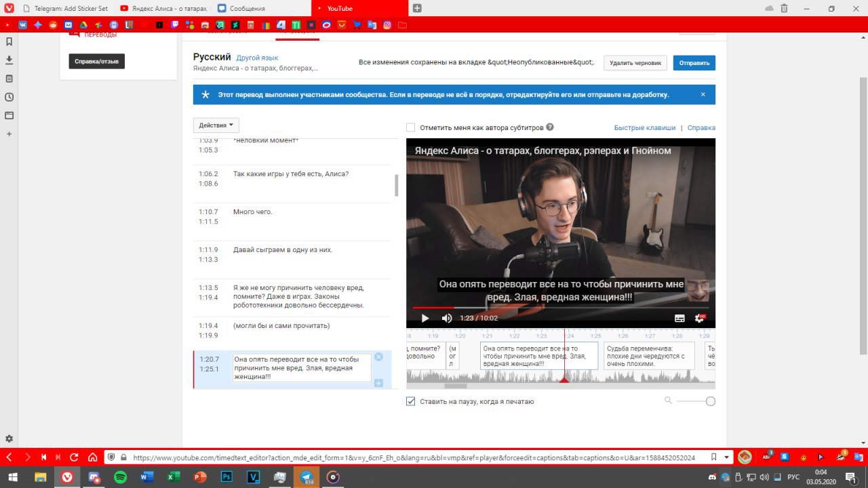Click the page URL in address bar

coord(414,457)
